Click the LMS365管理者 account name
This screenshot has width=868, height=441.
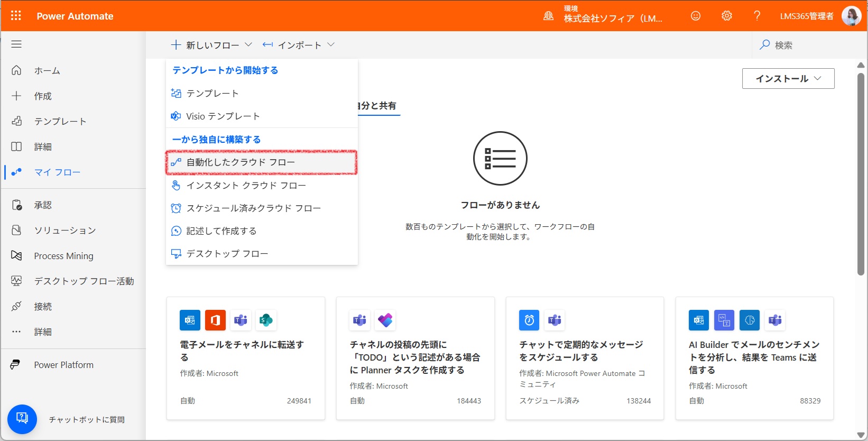pos(807,16)
